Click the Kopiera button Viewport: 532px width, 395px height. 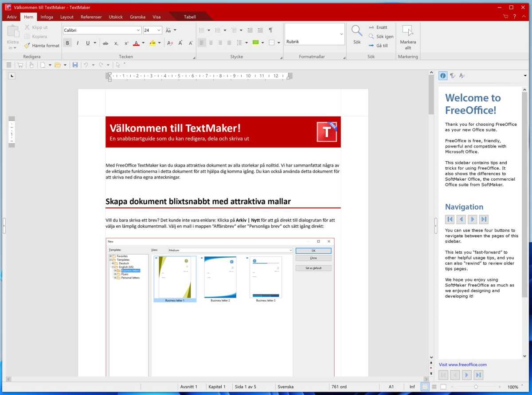click(x=35, y=36)
